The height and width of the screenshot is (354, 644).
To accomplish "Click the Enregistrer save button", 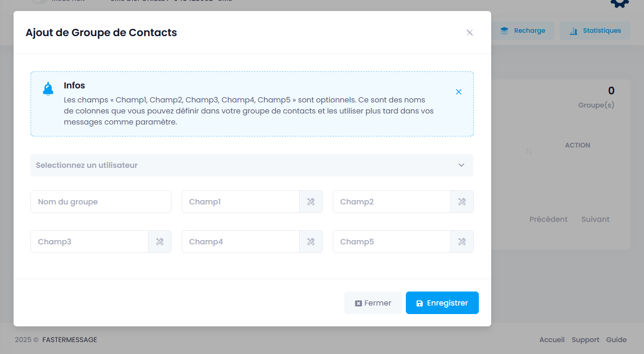I will click(442, 303).
